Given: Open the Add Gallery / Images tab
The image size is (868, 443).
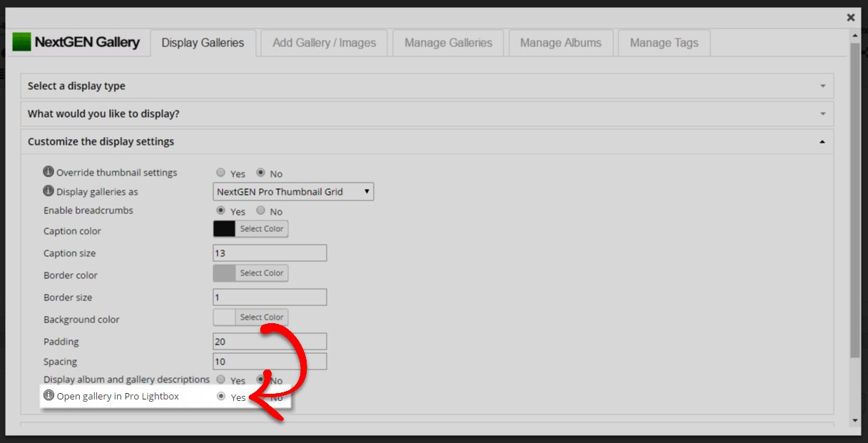Looking at the screenshot, I should (x=324, y=43).
